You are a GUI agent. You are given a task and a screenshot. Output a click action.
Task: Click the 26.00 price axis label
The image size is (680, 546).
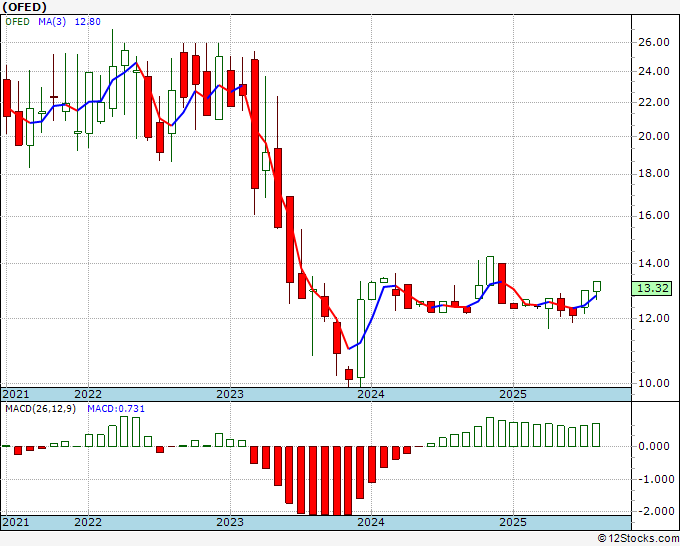654,43
